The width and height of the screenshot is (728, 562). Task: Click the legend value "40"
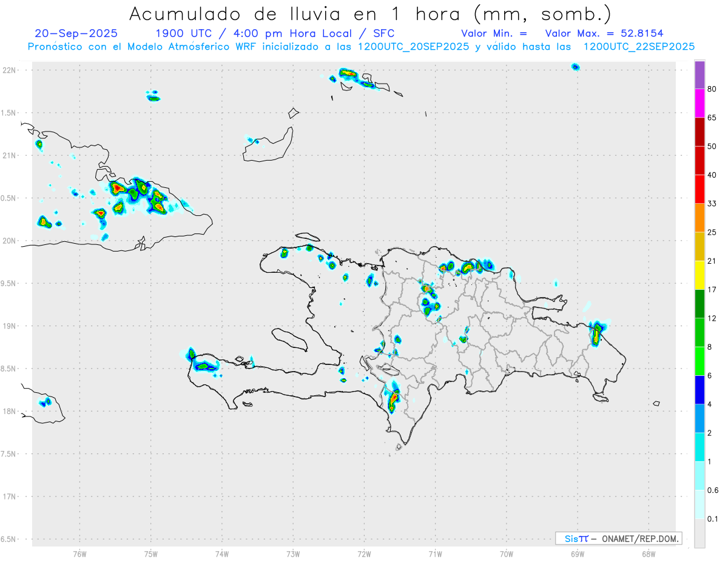click(x=712, y=175)
